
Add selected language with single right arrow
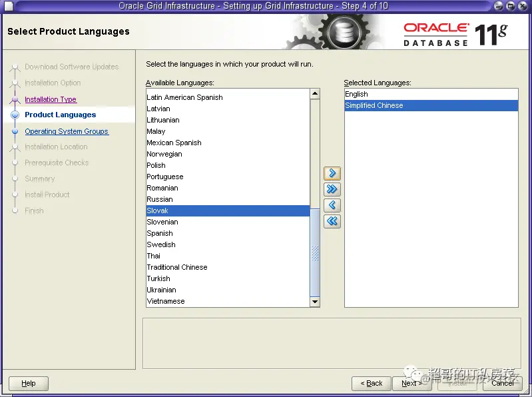pos(332,173)
